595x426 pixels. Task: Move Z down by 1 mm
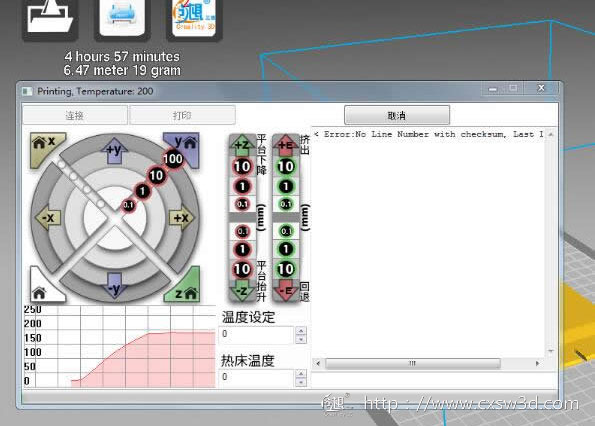tap(242, 249)
